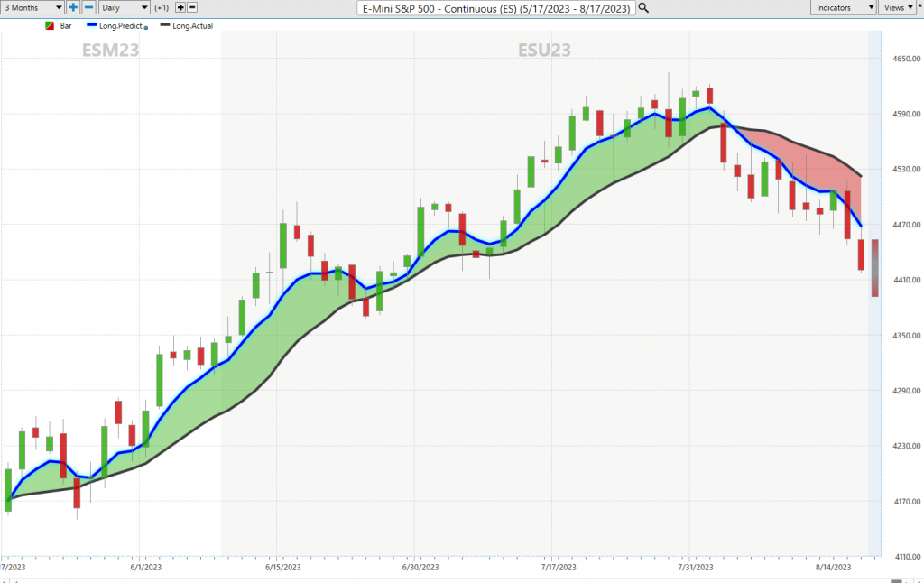Open the 3 Months time range dropdown
Screen dimensions: 924x583
click(x=32, y=7)
